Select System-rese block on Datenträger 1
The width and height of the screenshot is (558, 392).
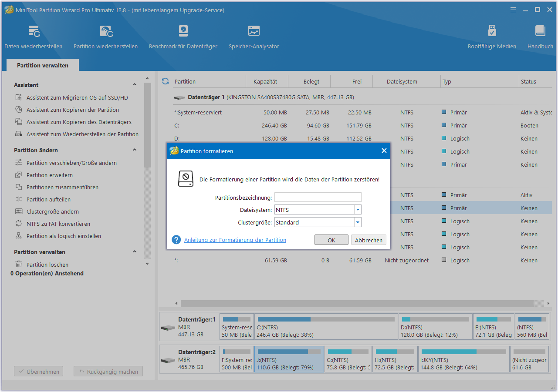click(x=237, y=327)
